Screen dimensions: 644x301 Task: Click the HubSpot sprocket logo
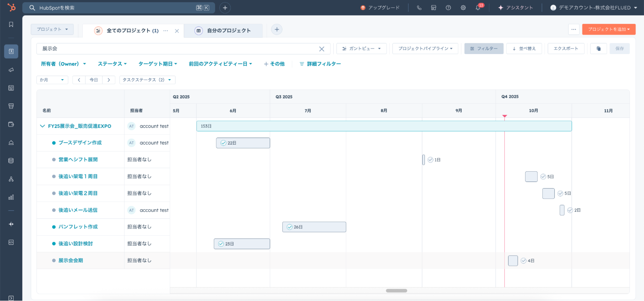[x=11, y=7]
